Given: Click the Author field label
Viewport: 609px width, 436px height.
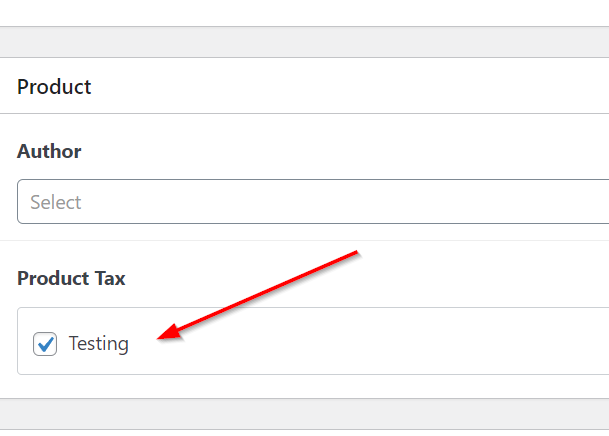Looking at the screenshot, I should pos(49,152).
